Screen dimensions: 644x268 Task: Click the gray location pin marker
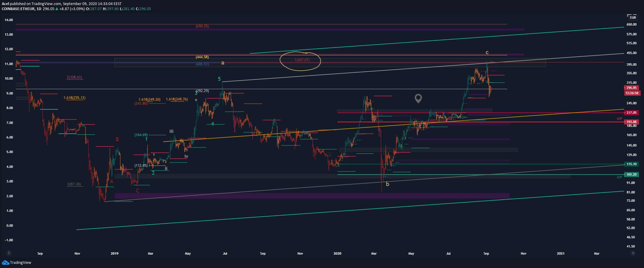point(418,98)
